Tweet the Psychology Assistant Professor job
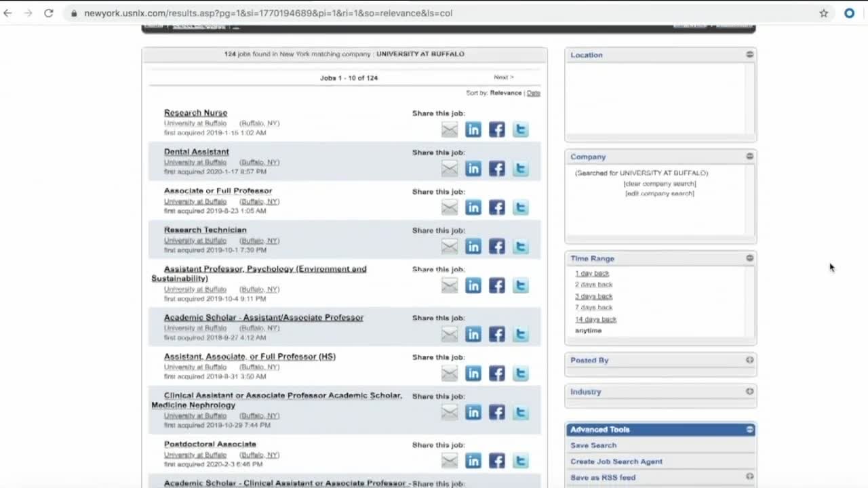868x488 pixels. click(521, 286)
